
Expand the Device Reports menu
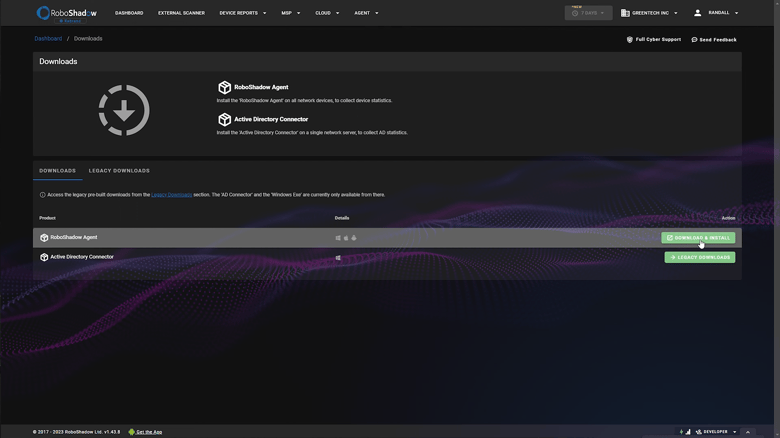243,13
